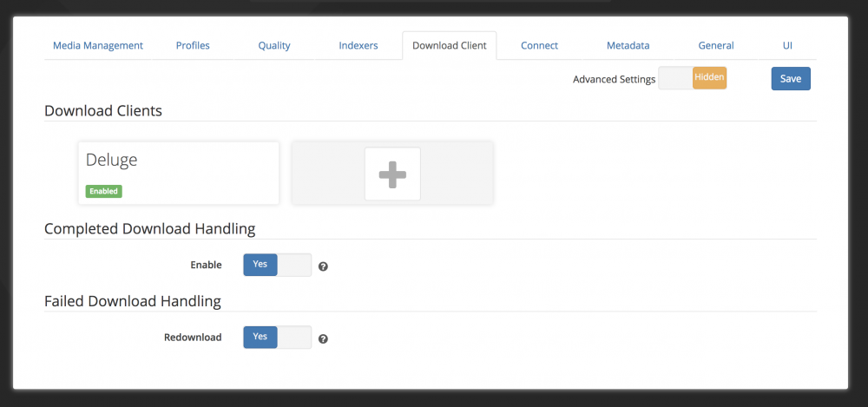Open the Media Management tab
The image size is (868, 407).
coord(98,45)
